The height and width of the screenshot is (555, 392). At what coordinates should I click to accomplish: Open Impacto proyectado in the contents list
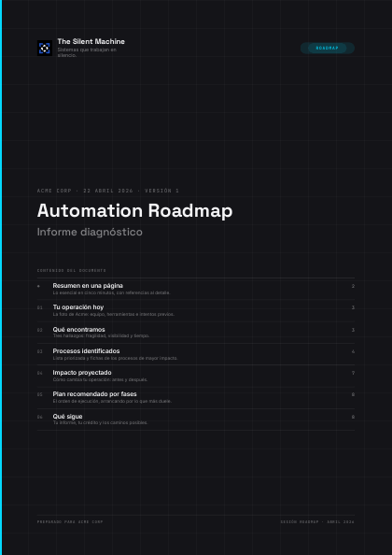(x=196, y=376)
